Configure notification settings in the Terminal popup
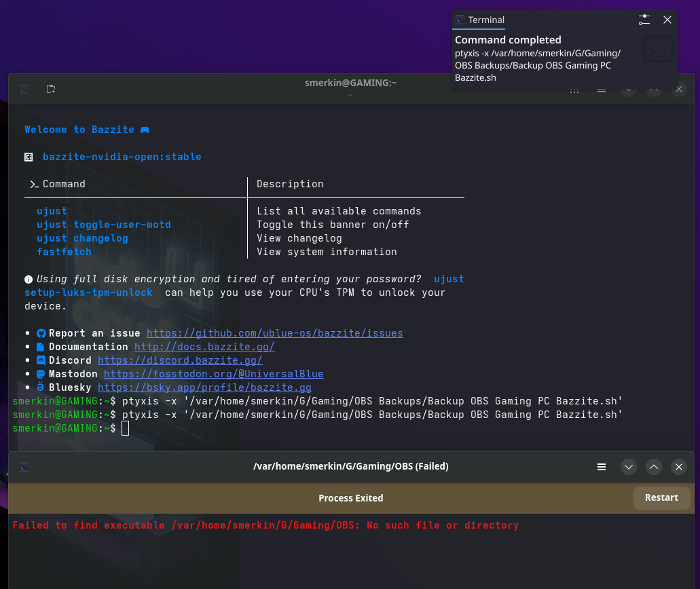Viewport: 700px width, 589px height. pyautogui.click(x=644, y=20)
